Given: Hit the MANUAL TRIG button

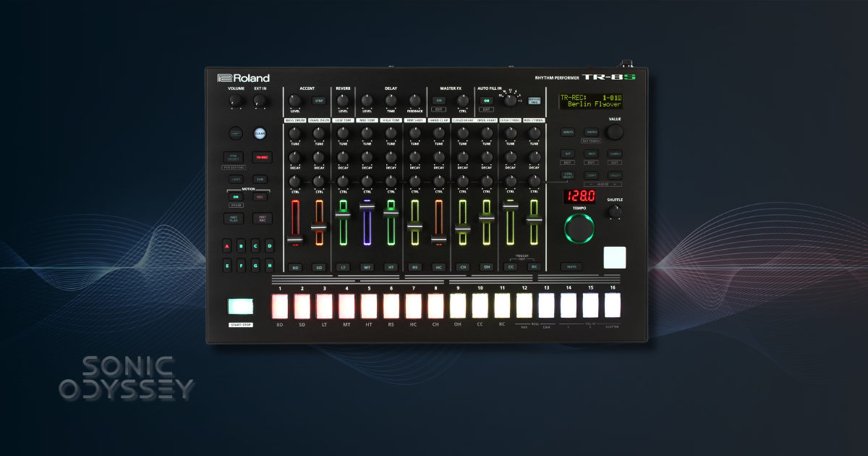Looking at the screenshot, I should pos(535,101).
